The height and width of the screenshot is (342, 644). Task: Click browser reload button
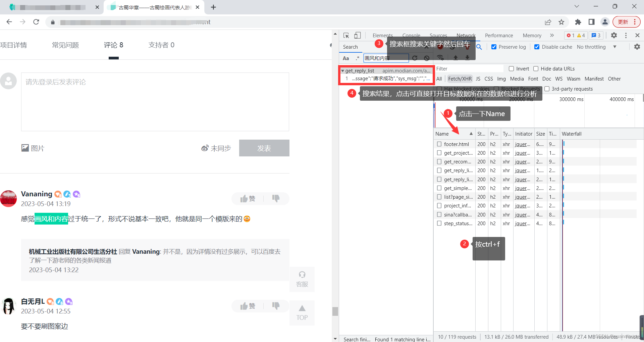pos(36,22)
